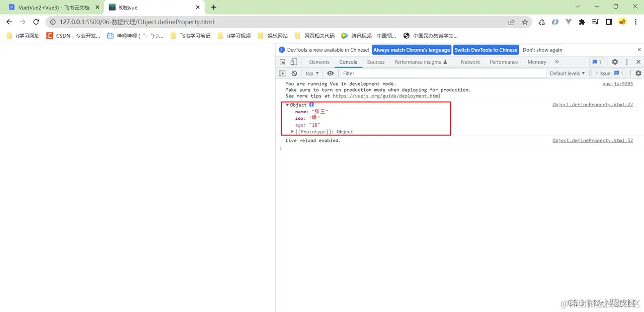Open the 腾讯视频 bookmark

coord(369,36)
